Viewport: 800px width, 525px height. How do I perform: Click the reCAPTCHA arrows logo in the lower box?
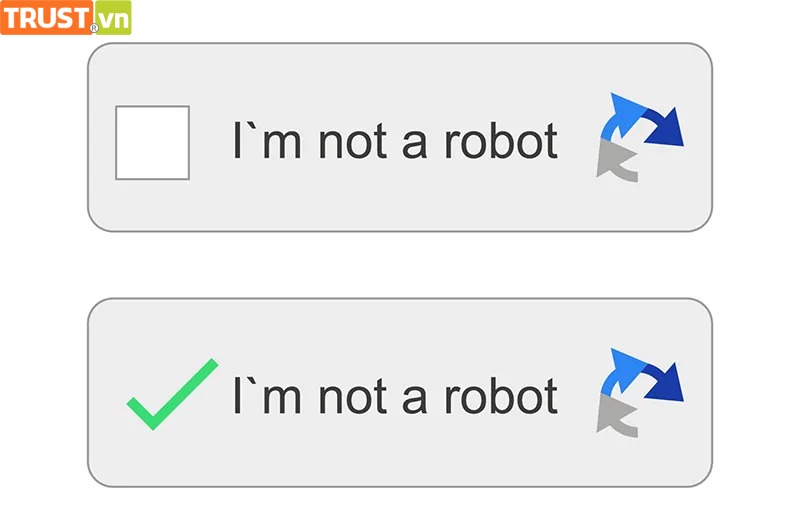(640, 393)
